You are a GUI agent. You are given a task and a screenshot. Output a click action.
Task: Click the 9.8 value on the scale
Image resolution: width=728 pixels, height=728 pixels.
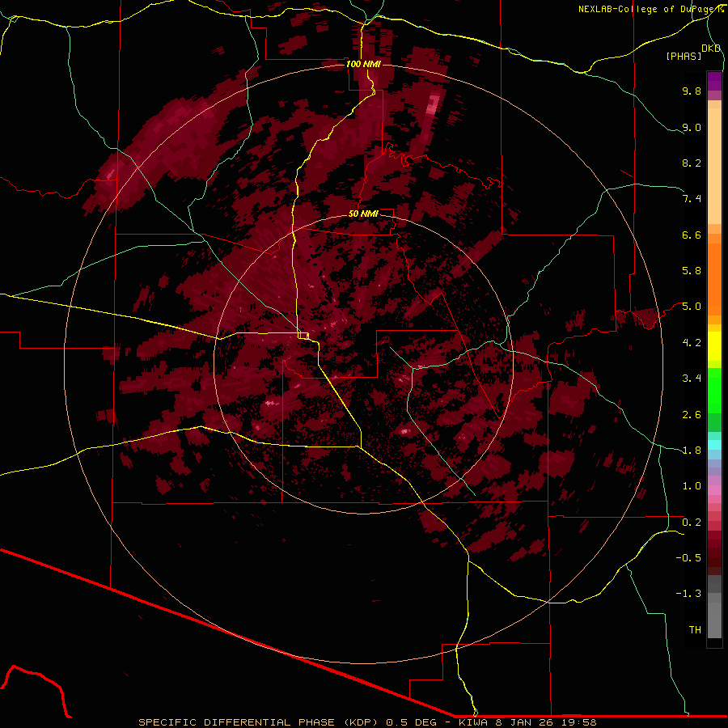coord(692,91)
